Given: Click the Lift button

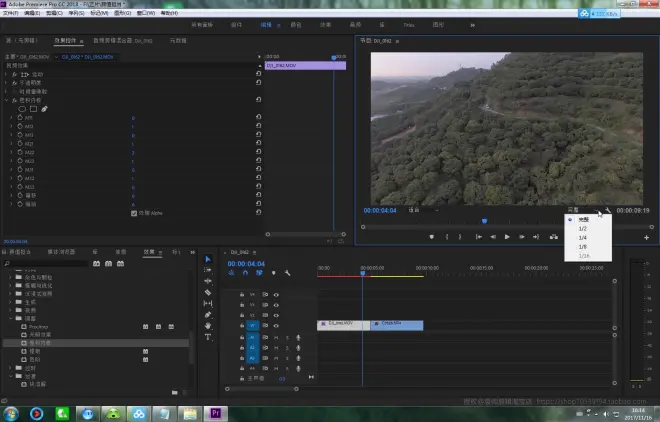Looking at the screenshot, I should (x=554, y=237).
